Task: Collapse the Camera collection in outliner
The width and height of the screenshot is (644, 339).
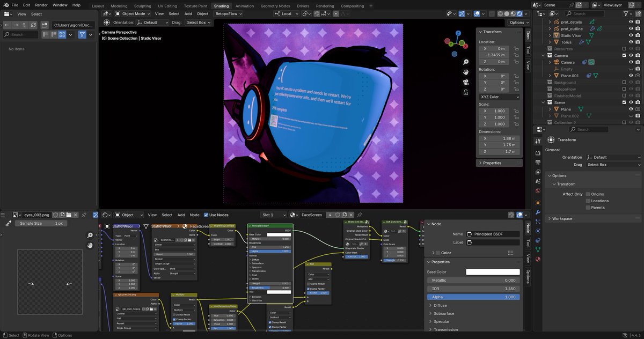Action: point(543,55)
